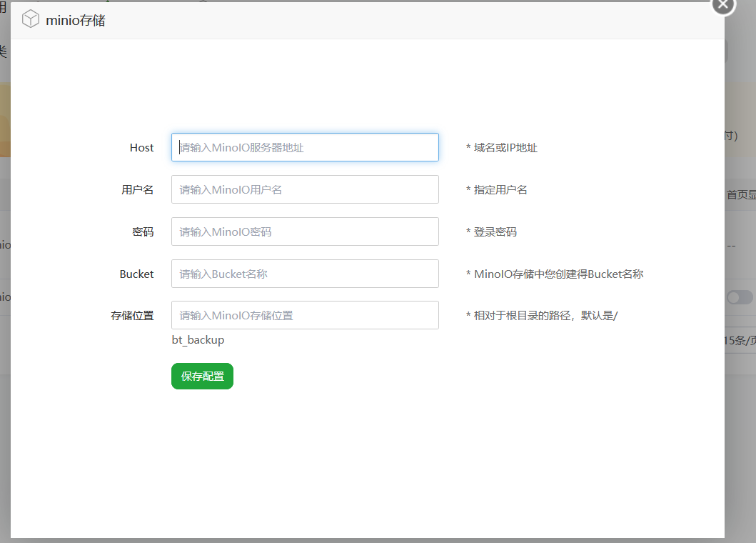Focus the Host server address field
This screenshot has width=756, height=543.
[x=305, y=147]
